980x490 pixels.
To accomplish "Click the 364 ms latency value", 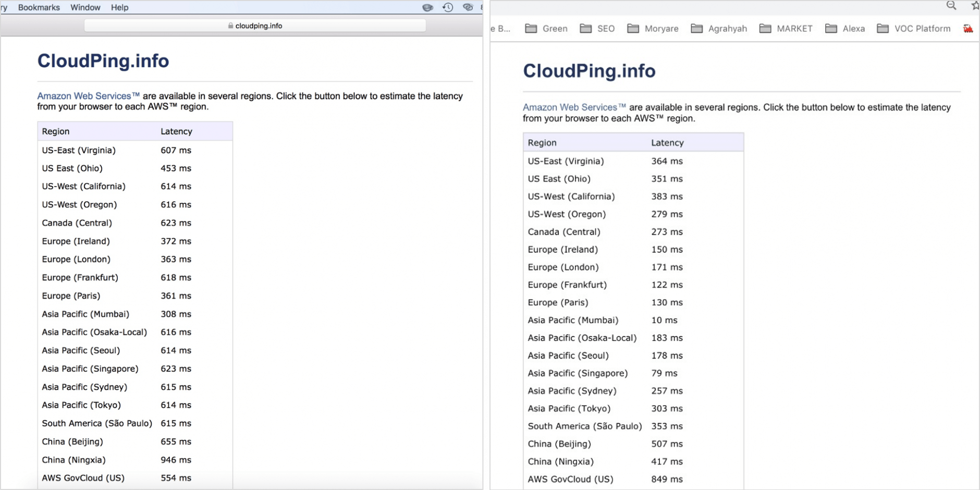I will click(x=667, y=162).
